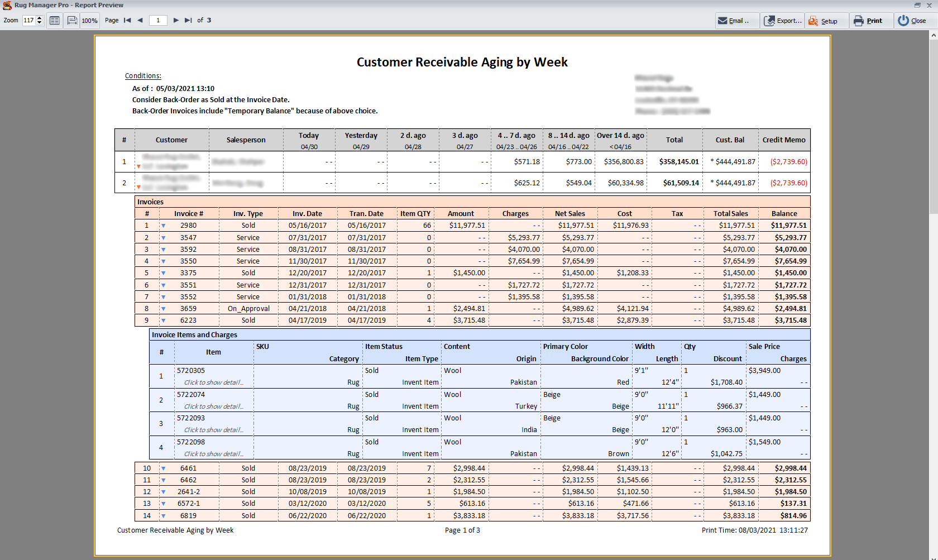Click total $358,145.01 in customer row 1
This screenshot has width=938, height=560.
tap(679, 162)
